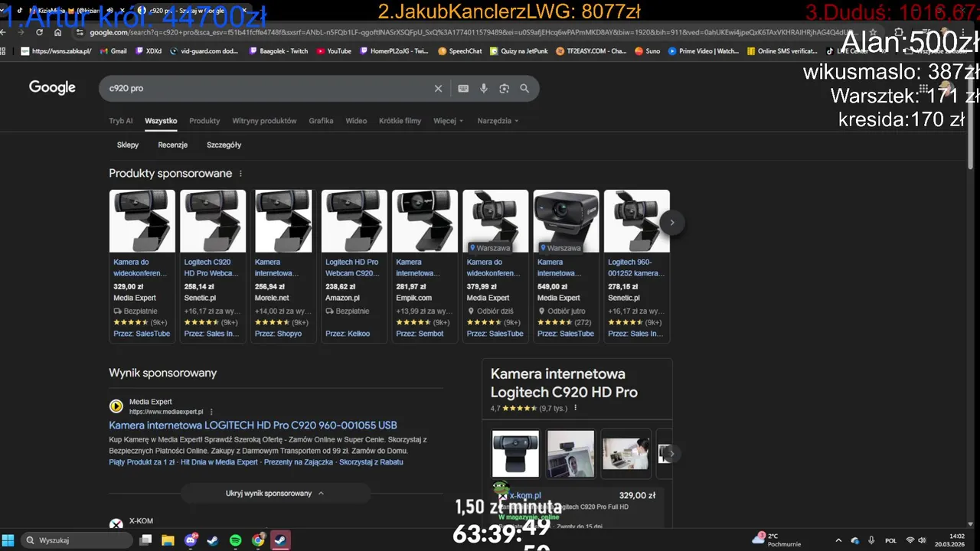Open the Krótkie filmy tab
This screenshot has width=980, height=551.
(400, 121)
